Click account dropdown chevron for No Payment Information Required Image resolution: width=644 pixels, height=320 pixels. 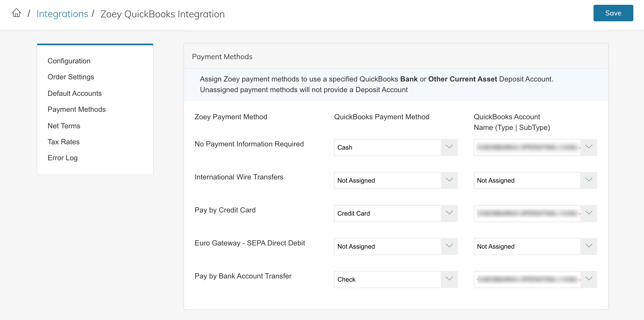click(x=589, y=147)
